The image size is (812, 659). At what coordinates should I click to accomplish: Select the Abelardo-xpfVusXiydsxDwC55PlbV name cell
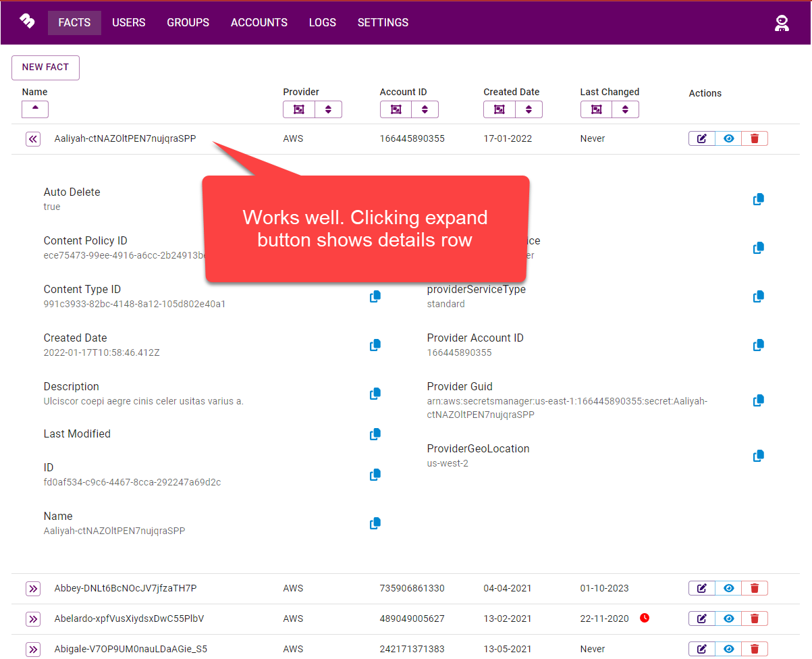[129, 618]
